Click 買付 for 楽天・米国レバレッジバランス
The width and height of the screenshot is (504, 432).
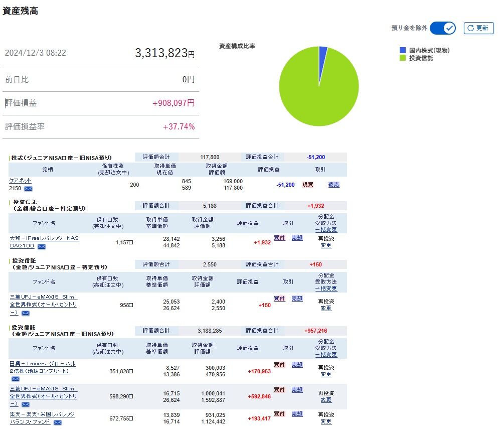click(279, 414)
